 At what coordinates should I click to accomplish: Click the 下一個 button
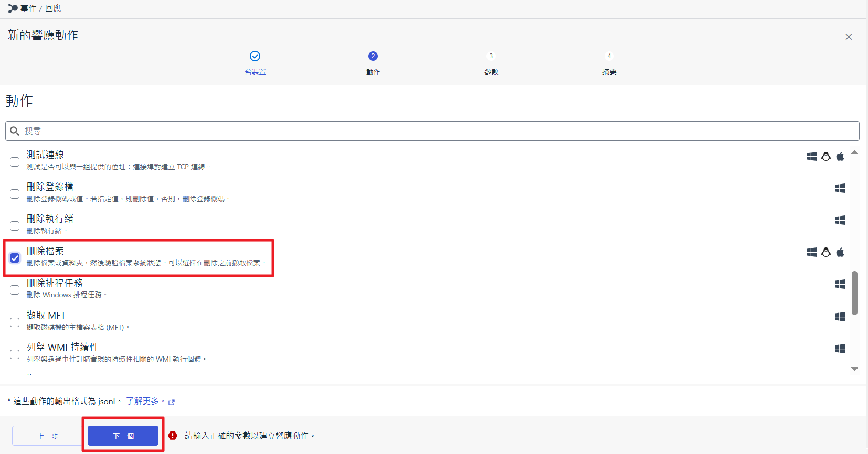tap(123, 436)
